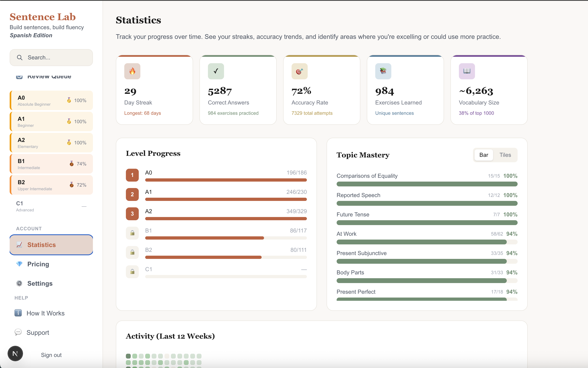Click the B2 bronze medal icon
The height and width of the screenshot is (368, 588).
[71, 185]
